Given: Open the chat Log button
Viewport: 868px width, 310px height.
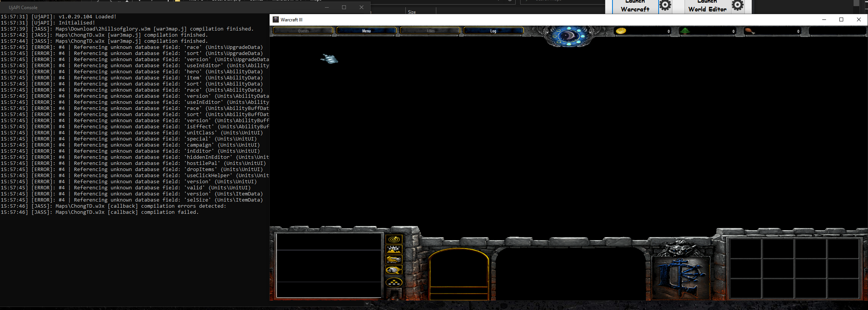Looking at the screenshot, I should 493,31.
